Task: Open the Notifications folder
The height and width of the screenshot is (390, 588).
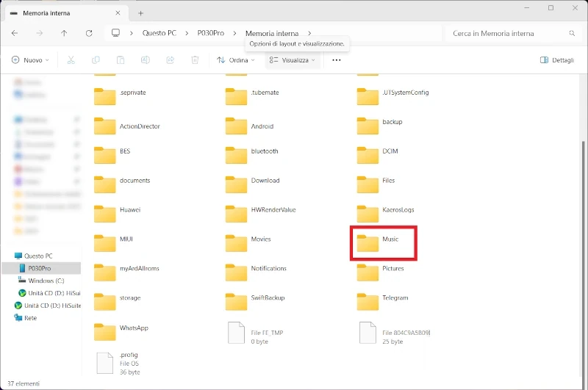Action: pos(256,272)
